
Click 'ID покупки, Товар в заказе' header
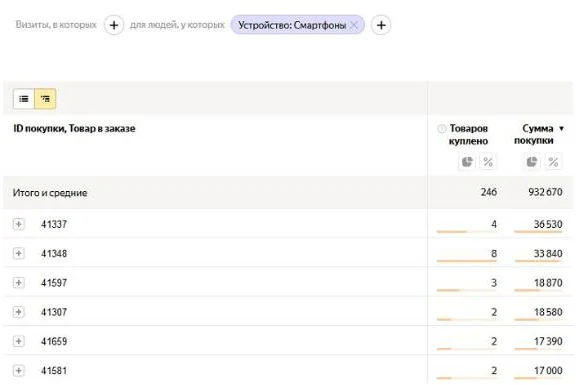(74, 129)
